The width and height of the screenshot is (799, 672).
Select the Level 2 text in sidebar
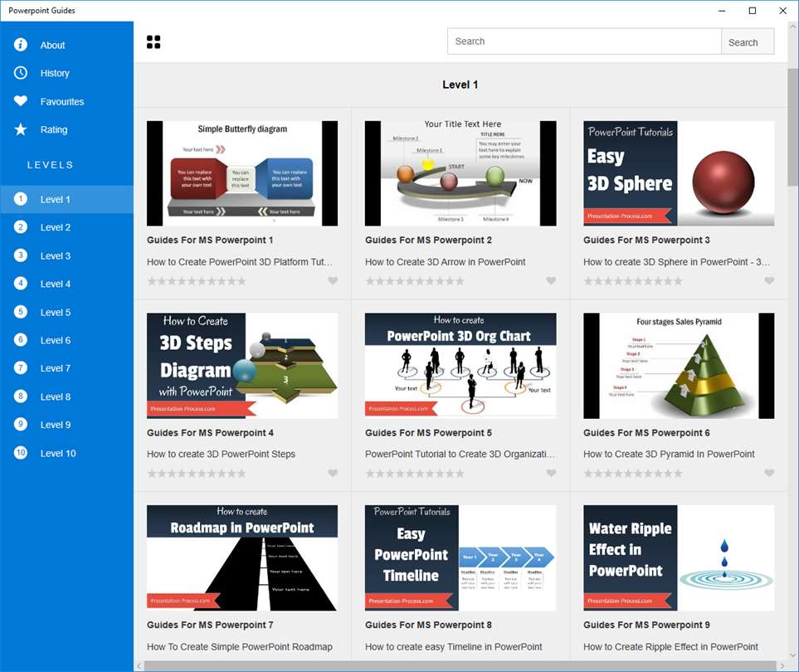56,228
